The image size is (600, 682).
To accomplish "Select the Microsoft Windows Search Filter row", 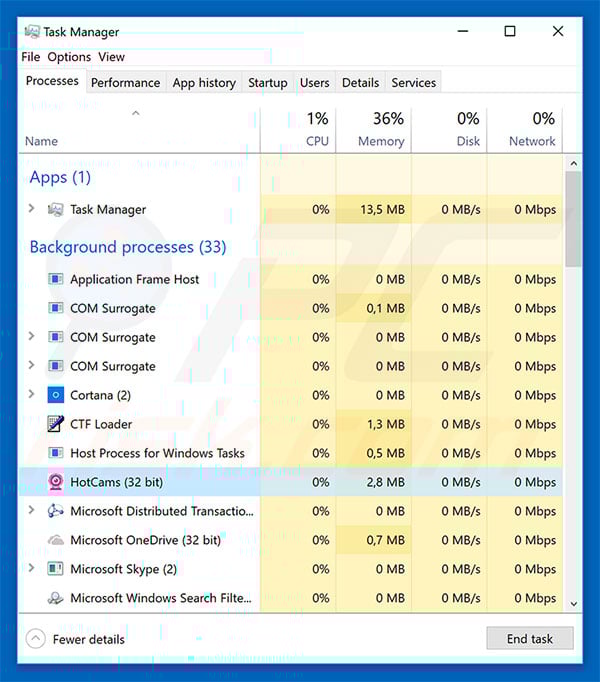I will [x=291, y=598].
